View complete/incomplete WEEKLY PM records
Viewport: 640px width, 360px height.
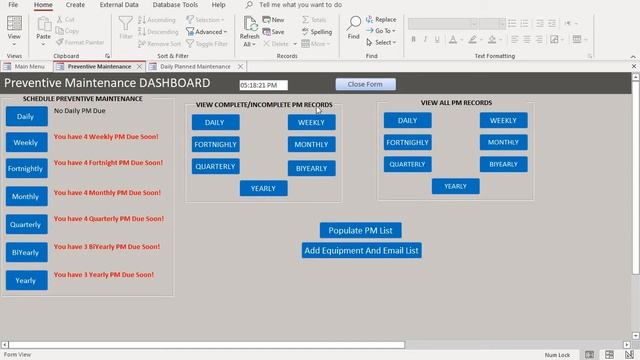(x=311, y=122)
